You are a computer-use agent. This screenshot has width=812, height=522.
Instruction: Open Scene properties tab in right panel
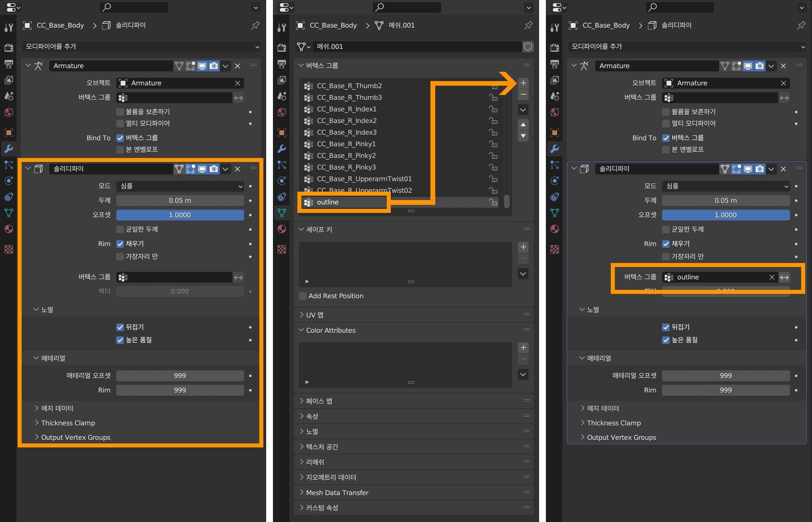pos(555,96)
